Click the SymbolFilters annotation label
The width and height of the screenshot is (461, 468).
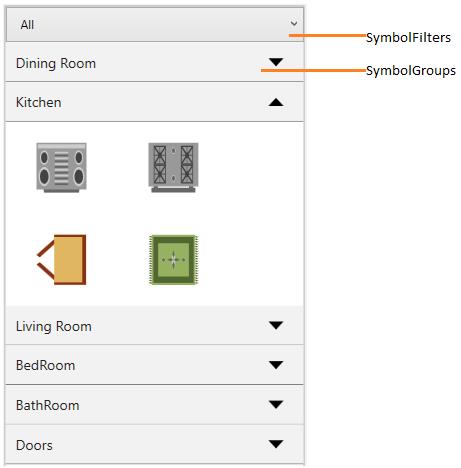click(x=408, y=37)
